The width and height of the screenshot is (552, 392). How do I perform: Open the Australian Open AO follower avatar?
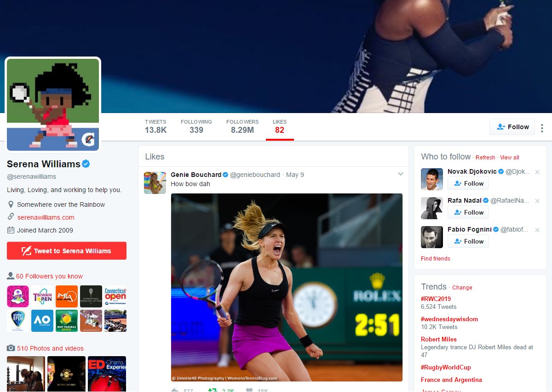tap(42, 321)
